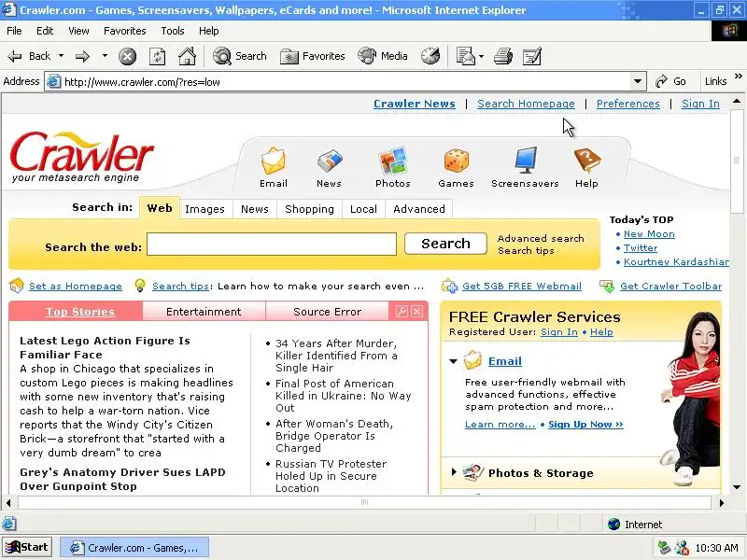This screenshot has width=747, height=560.
Task: Open the Edit menu
Action: (45, 31)
